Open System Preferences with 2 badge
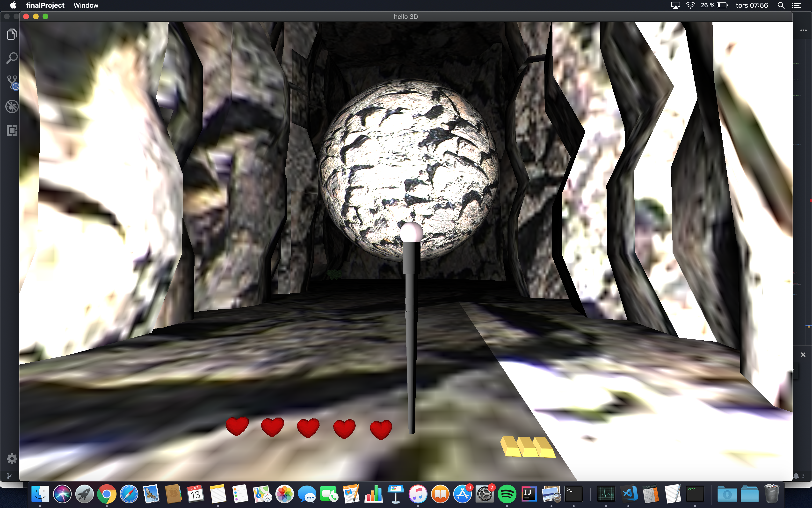812x508 pixels. coord(485,494)
